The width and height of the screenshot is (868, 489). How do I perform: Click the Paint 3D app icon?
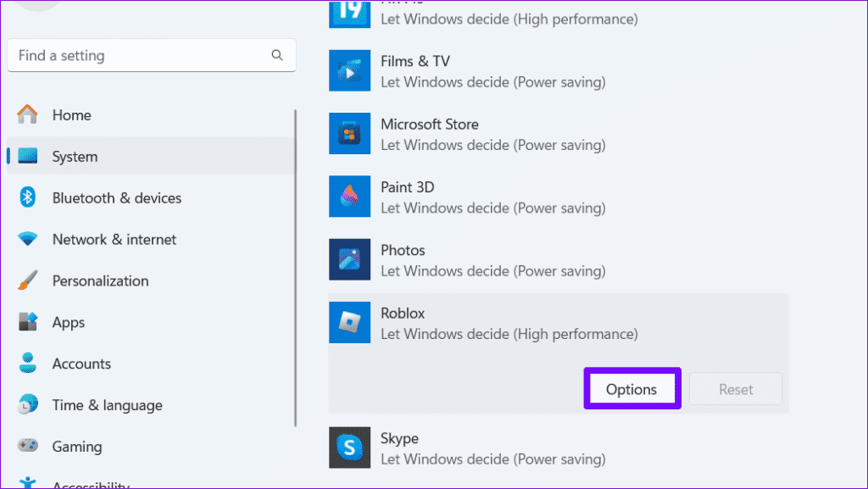pyautogui.click(x=349, y=197)
